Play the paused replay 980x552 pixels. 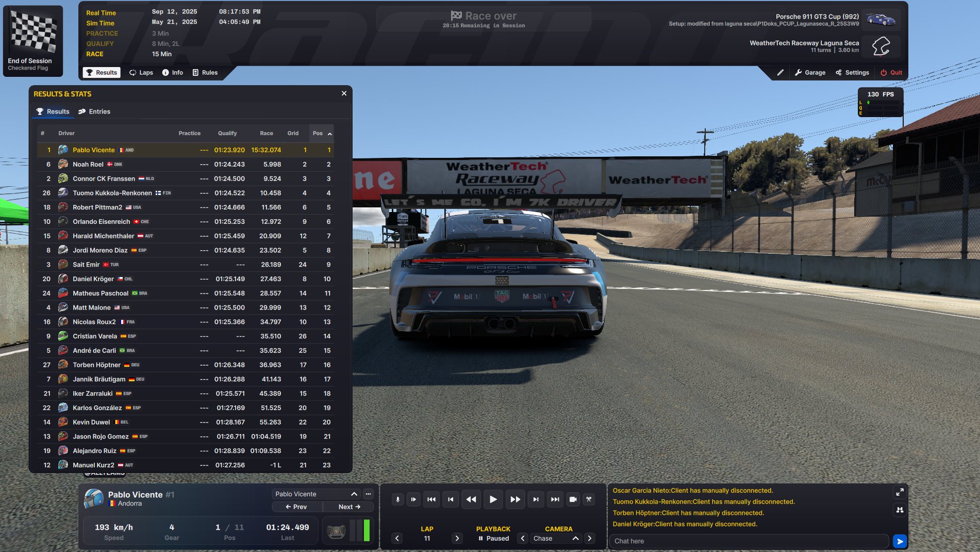coord(493,499)
